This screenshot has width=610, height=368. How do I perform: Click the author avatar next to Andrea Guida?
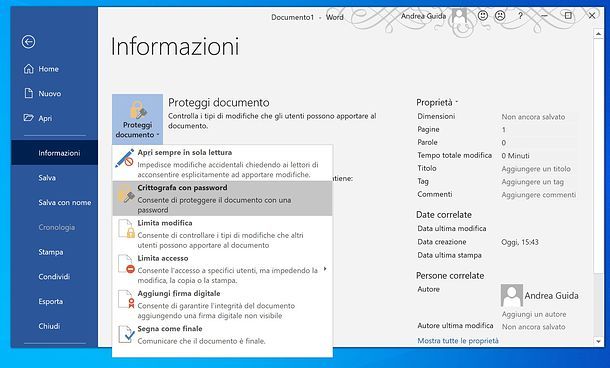[x=512, y=295]
